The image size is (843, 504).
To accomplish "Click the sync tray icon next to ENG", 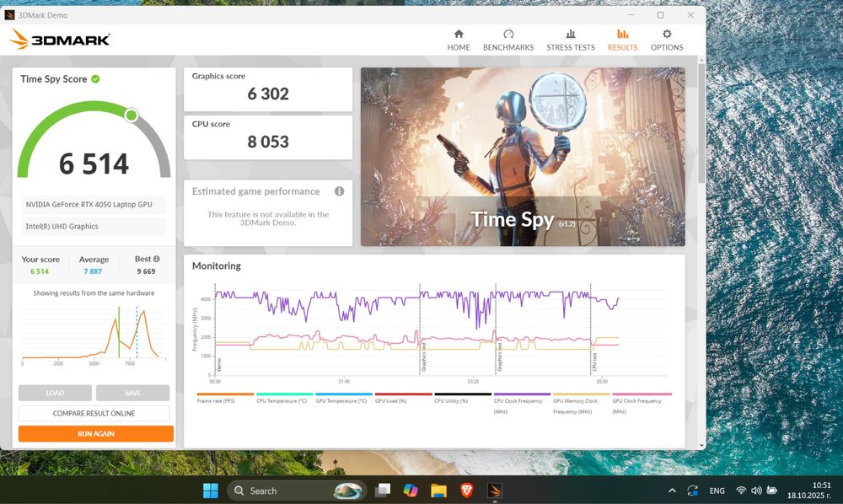I will [x=692, y=491].
